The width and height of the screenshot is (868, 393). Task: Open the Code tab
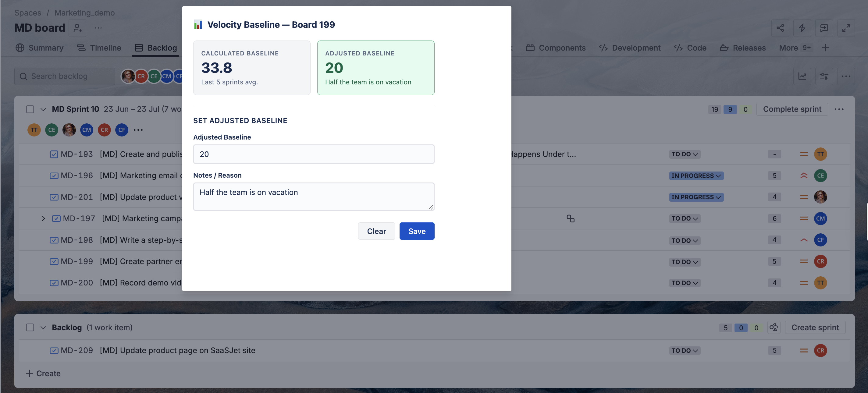690,48
